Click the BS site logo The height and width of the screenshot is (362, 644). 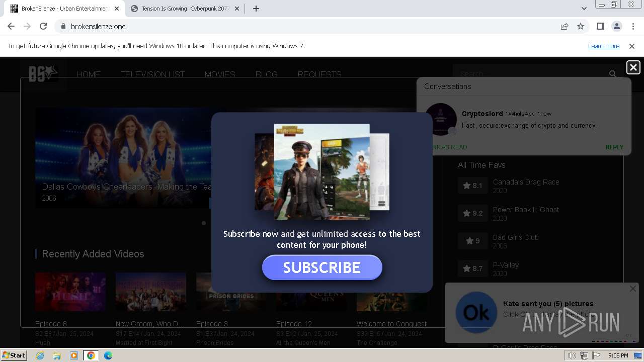[x=43, y=74]
